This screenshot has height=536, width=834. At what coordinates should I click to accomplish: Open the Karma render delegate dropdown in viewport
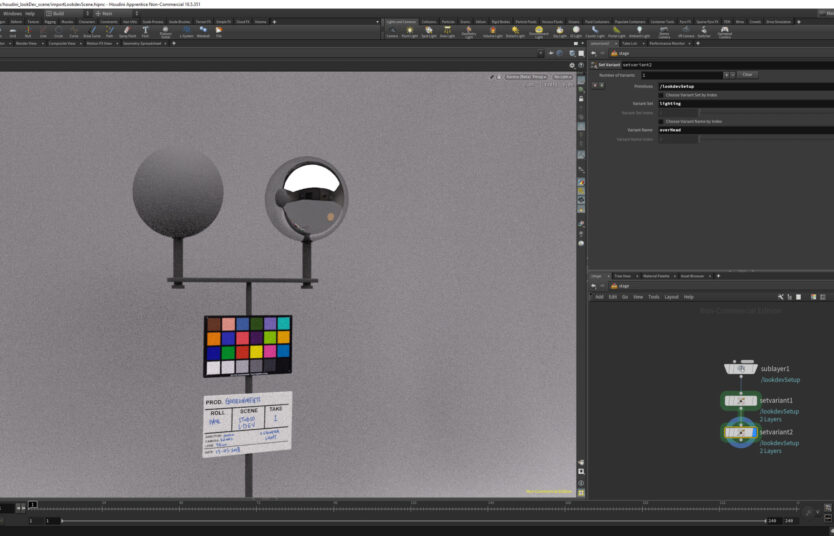tap(526, 76)
